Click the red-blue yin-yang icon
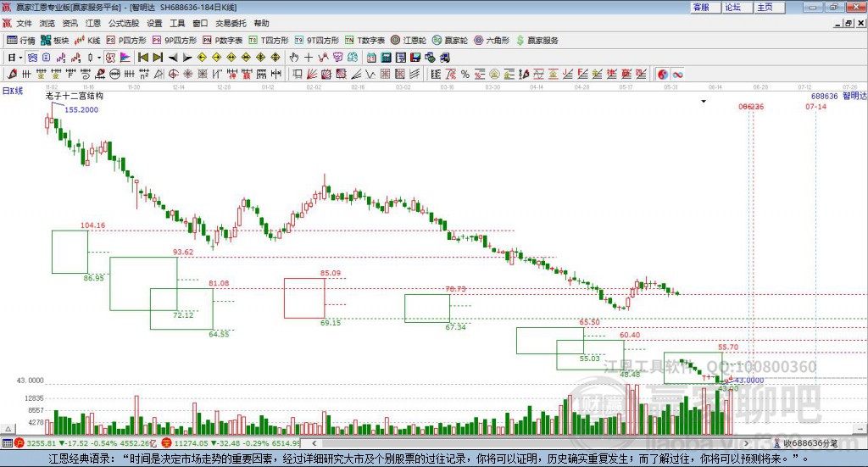The height and width of the screenshot is (467, 868). [663, 74]
